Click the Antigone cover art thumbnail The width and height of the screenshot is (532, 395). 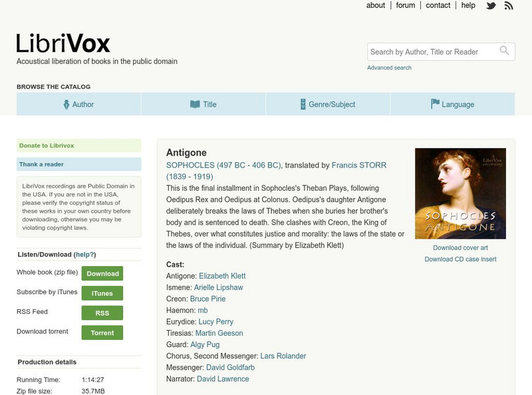pos(460,193)
